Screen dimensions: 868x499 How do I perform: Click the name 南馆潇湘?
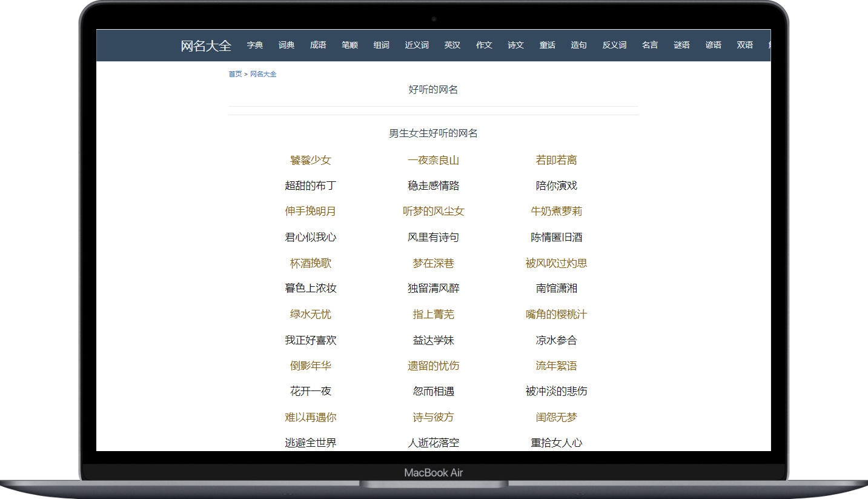[557, 288]
